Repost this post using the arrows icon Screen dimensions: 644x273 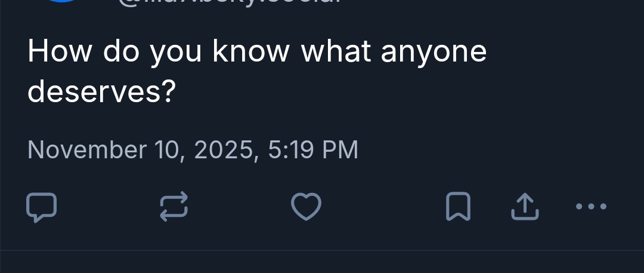coord(174,207)
